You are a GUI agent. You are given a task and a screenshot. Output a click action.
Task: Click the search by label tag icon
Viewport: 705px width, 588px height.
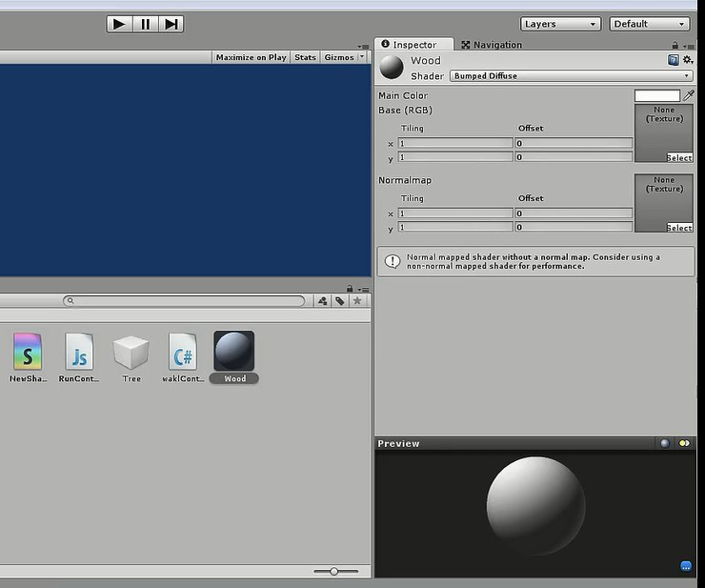click(x=340, y=301)
